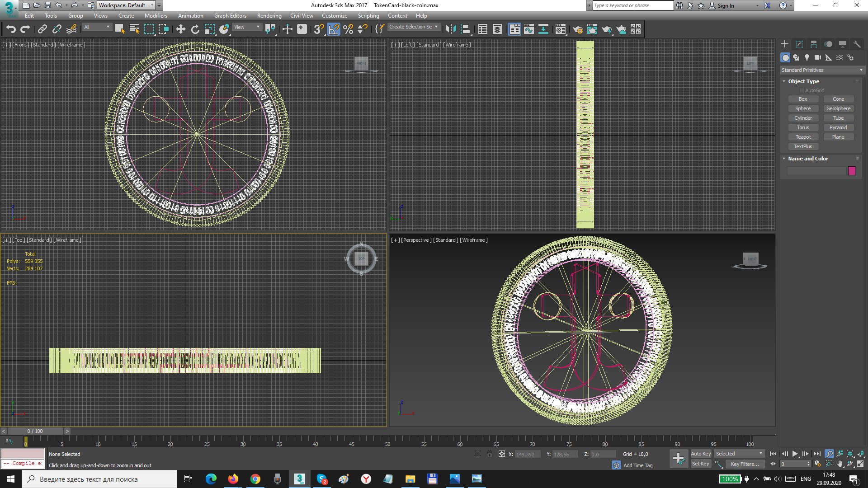Viewport: 868px width, 488px height.
Task: Open the Standard Primitives dropdown
Action: [x=822, y=70]
